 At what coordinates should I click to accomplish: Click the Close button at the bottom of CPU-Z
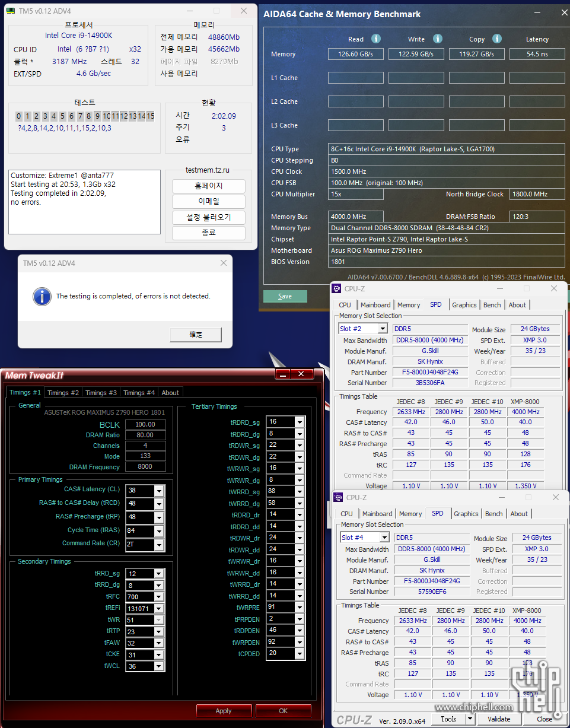coord(544,719)
